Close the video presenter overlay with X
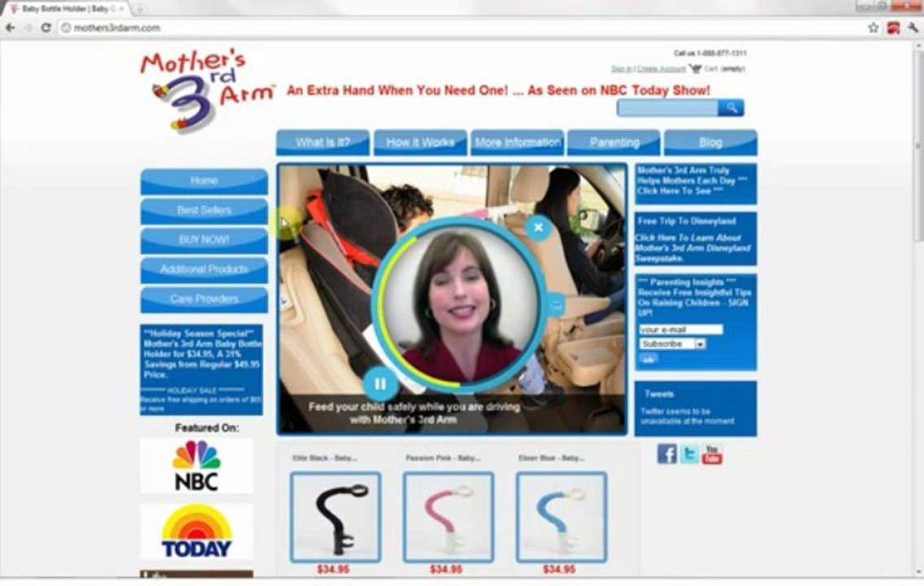Screen dimensions: 924x586 pos(538,227)
